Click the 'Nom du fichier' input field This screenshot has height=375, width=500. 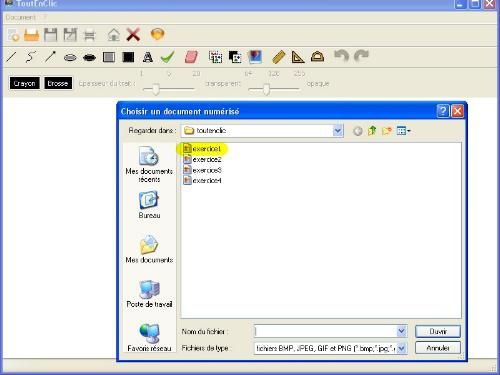tap(325, 331)
